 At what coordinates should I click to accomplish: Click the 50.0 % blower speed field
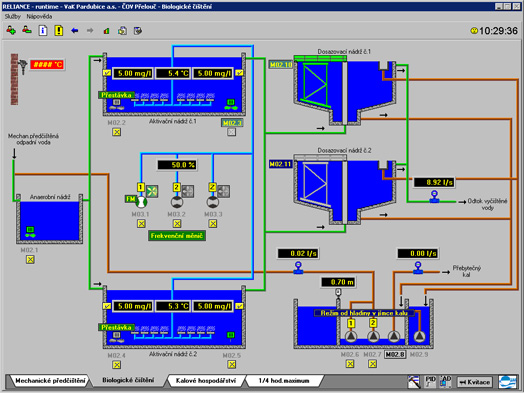177,165
